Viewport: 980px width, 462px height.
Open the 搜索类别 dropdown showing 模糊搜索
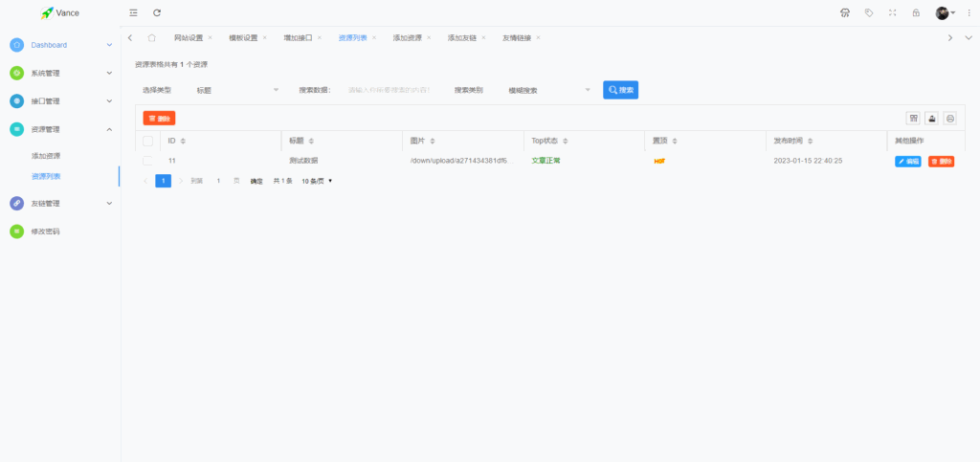548,90
